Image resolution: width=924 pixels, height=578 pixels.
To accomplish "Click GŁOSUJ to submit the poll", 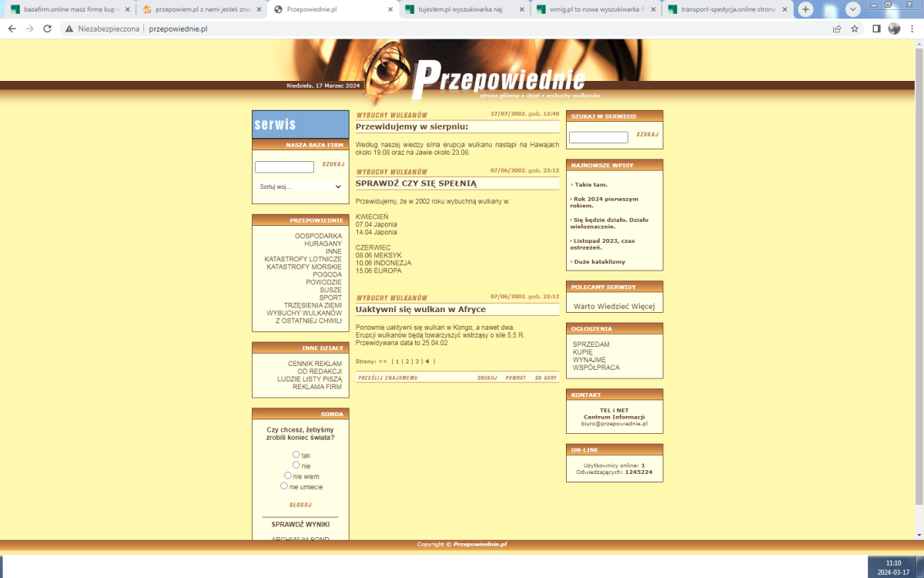I will click(300, 505).
